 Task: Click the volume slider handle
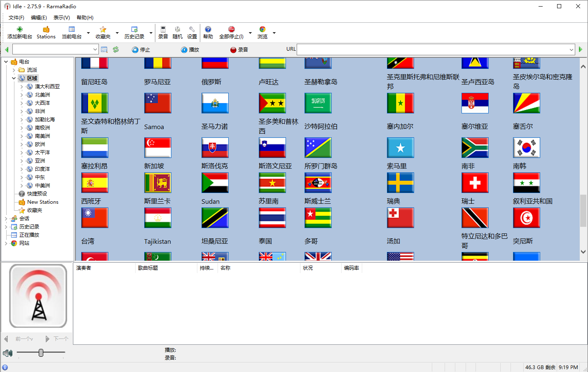coord(41,353)
